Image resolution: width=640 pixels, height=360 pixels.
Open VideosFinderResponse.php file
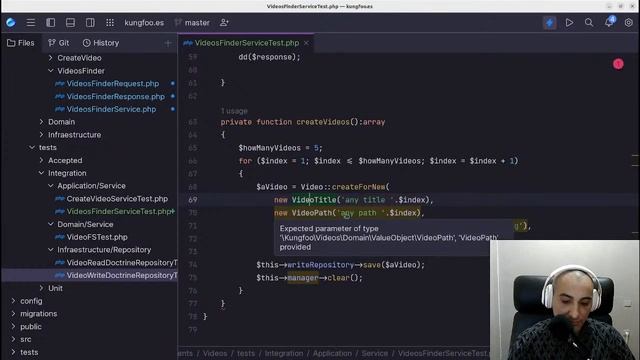116,97
